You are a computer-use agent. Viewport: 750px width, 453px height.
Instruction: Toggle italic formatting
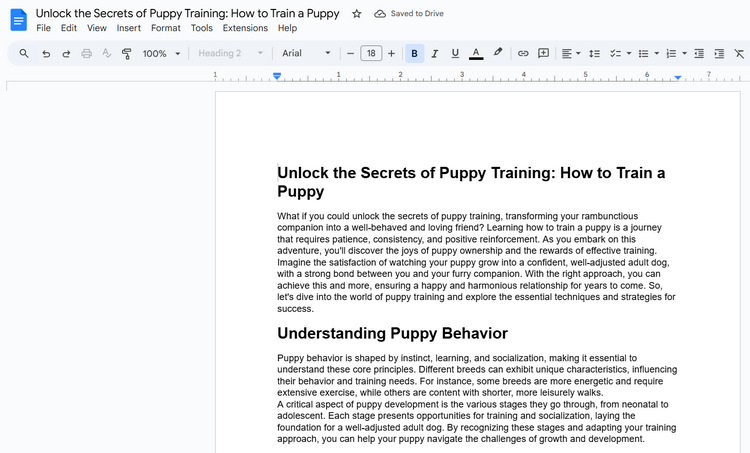(435, 53)
